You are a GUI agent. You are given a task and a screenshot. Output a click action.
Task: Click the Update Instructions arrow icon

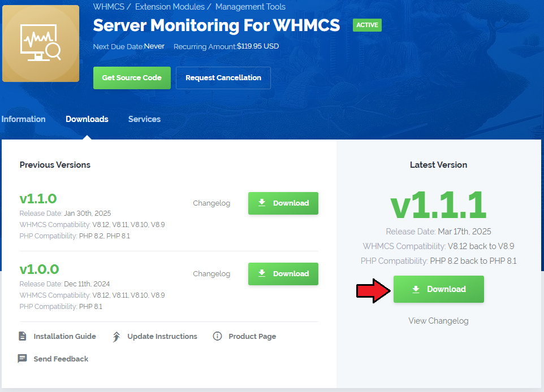pyautogui.click(x=116, y=337)
